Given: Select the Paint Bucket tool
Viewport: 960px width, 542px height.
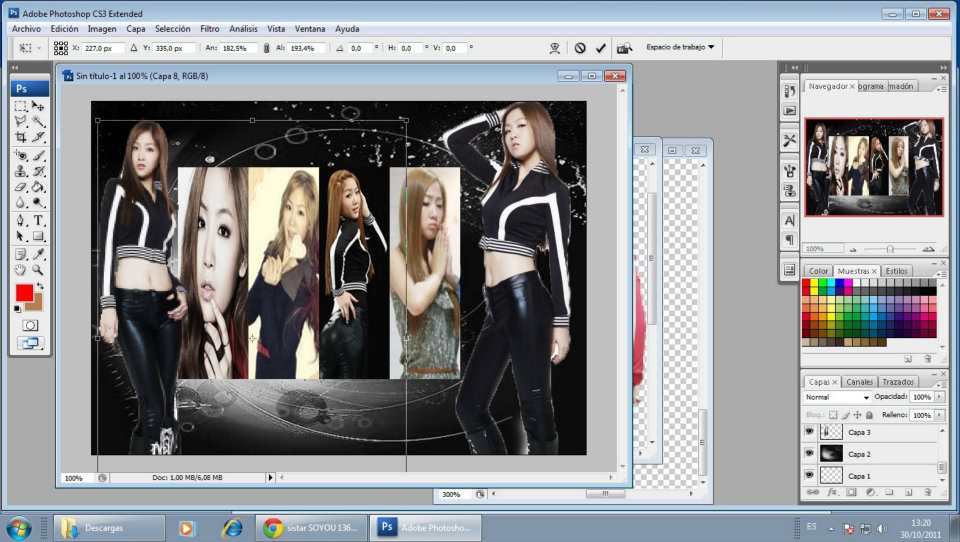Looking at the screenshot, I should (x=38, y=187).
